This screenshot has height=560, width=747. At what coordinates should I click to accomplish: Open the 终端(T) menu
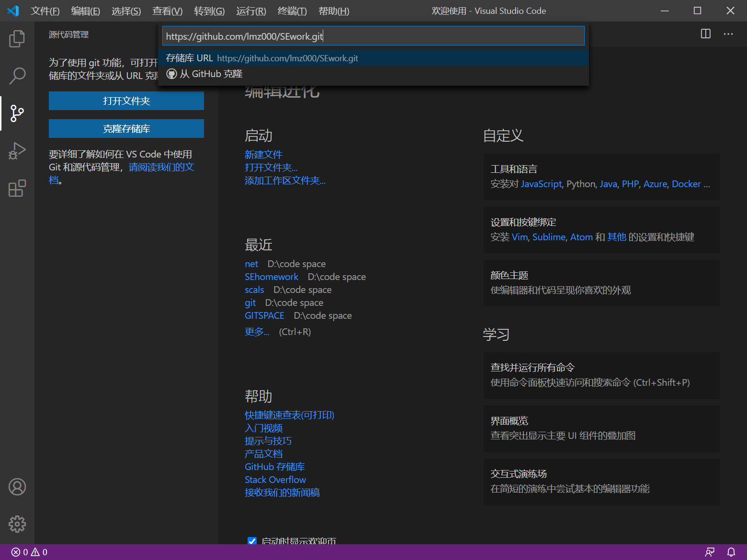[x=292, y=11]
